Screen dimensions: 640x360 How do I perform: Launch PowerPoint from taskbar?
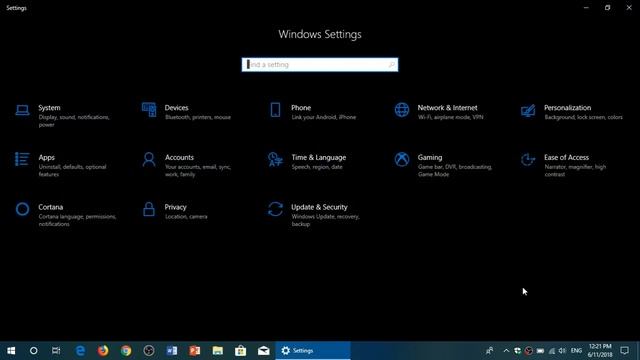pos(195,351)
